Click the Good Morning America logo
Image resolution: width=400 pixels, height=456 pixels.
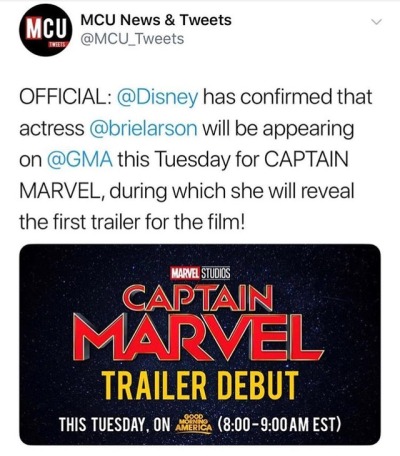pyautogui.click(x=194, y=422)
